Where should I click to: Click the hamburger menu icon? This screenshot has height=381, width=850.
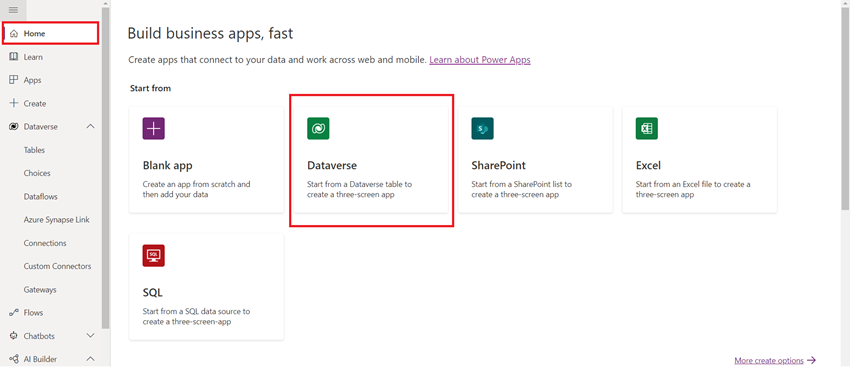(x=14, y=9)
